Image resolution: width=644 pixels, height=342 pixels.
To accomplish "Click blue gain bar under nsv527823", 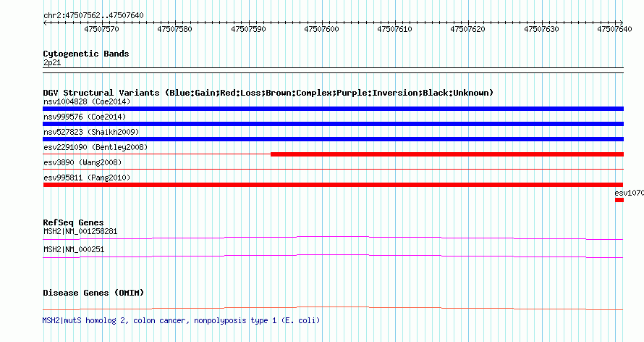I will [x=333, y=139].
